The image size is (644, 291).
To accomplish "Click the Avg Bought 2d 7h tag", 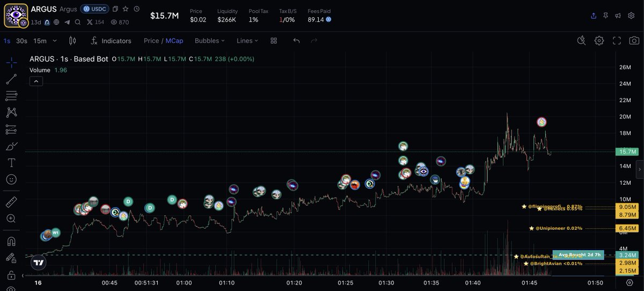I will click(x=578, y=254).
